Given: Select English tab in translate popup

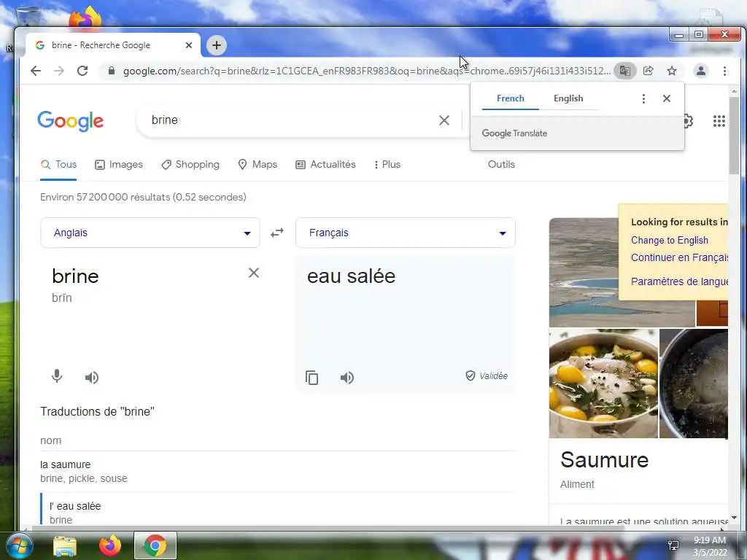Looking at the screenshot, I should [568, 98].
